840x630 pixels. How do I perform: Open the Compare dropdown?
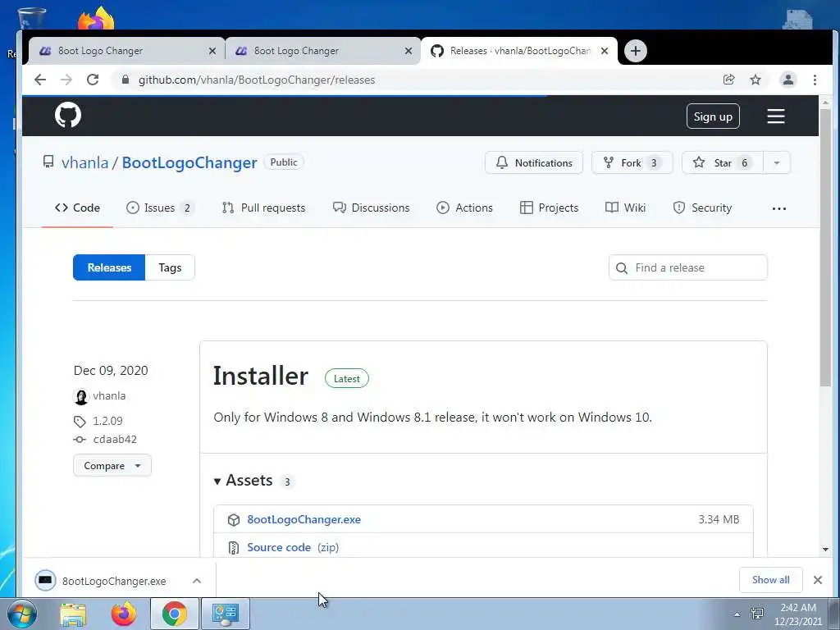tap(112, 466)
